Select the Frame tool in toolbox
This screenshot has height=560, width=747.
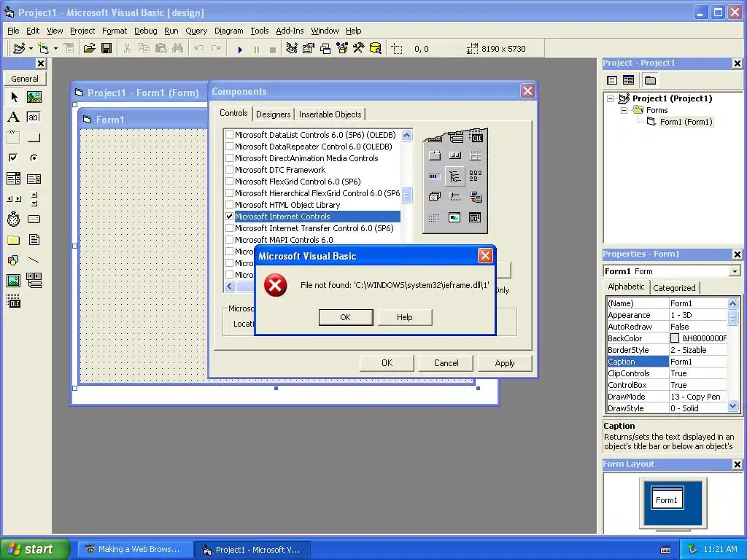(14, 138)
